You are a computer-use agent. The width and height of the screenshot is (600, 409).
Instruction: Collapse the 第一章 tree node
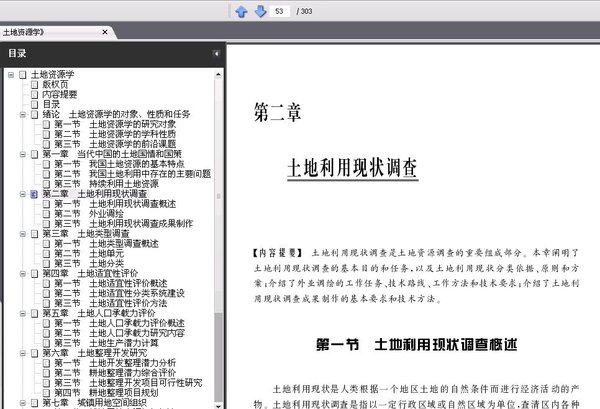point(23,154)
